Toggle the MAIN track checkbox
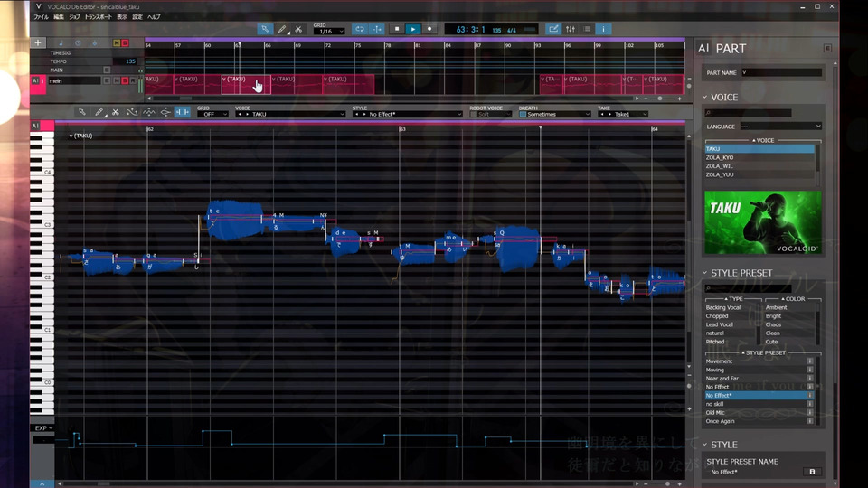The width and height of the screenshot is (868, 488). click(x=107, y=70)
